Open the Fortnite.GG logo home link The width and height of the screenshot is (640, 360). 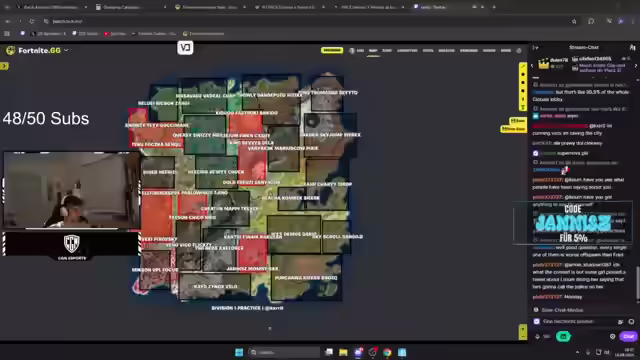click(x=33, y=50)
